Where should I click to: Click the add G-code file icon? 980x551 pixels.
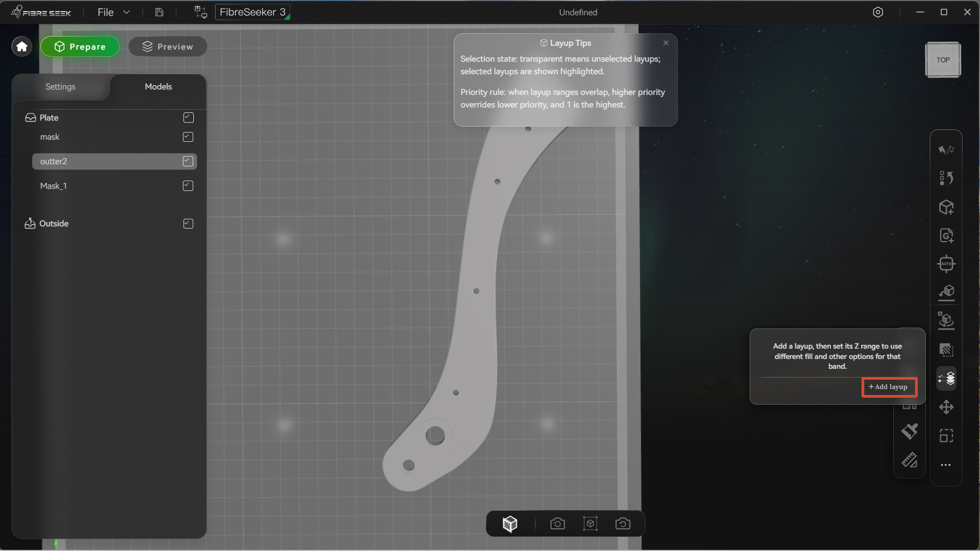946,236
